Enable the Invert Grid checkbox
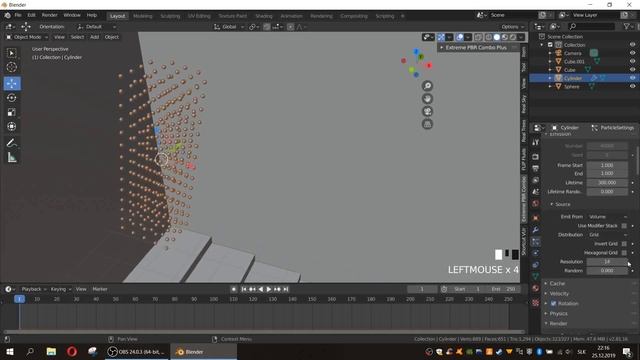 [x=624, y=244]
